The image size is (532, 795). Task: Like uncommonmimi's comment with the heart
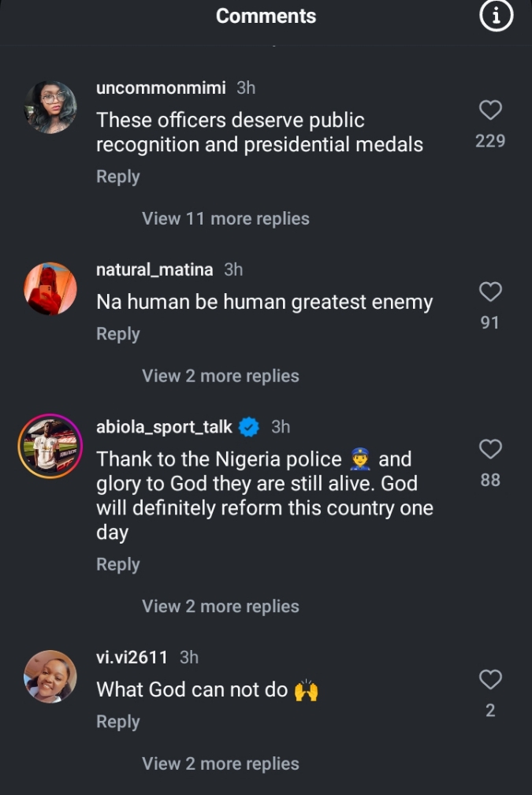490,110
